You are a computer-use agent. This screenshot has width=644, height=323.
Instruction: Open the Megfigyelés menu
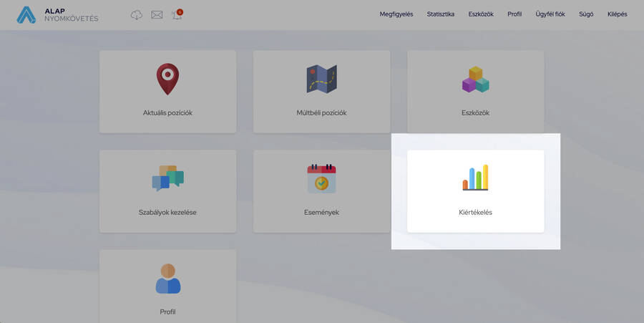click(396, 14)
